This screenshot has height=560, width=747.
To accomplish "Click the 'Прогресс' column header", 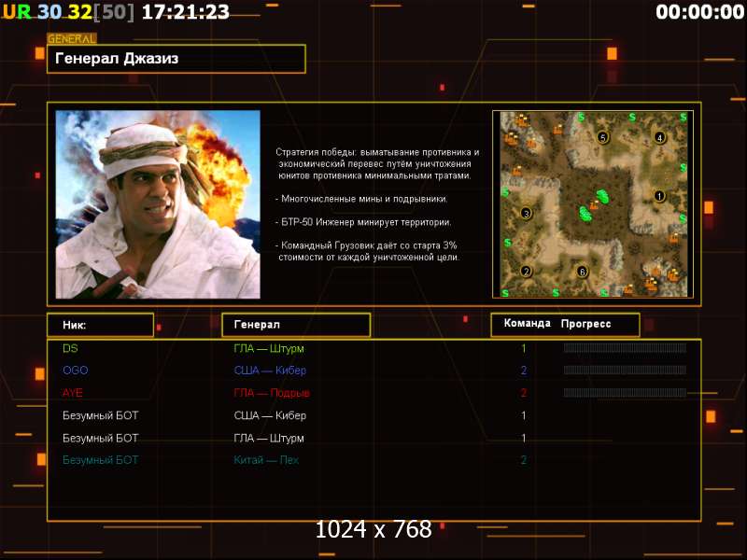I will [x=585, y=324].
